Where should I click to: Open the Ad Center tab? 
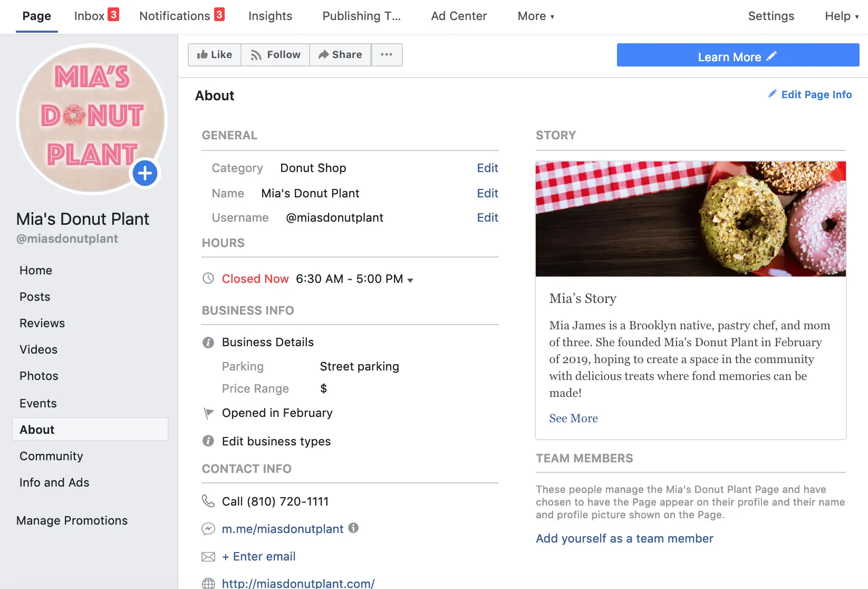pos(458,16)
